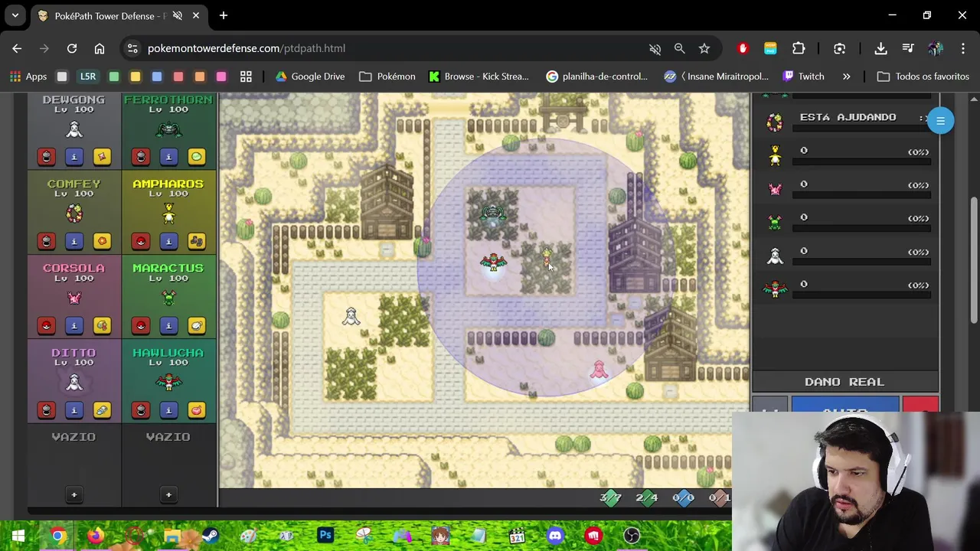
Task: Click the address bar URL
Action: pyautogui.click(x=246, y=48)
